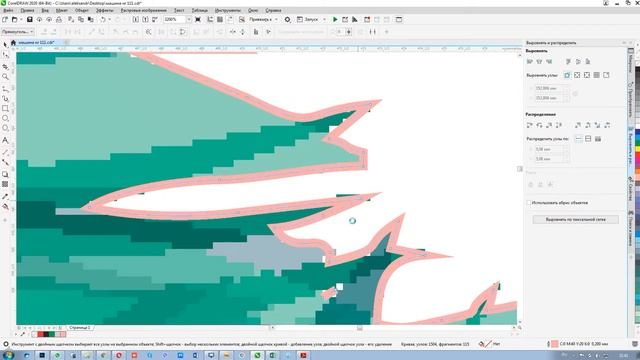Toggle align to page edge option
The image size is (640, 360).
tap(577, 75)
